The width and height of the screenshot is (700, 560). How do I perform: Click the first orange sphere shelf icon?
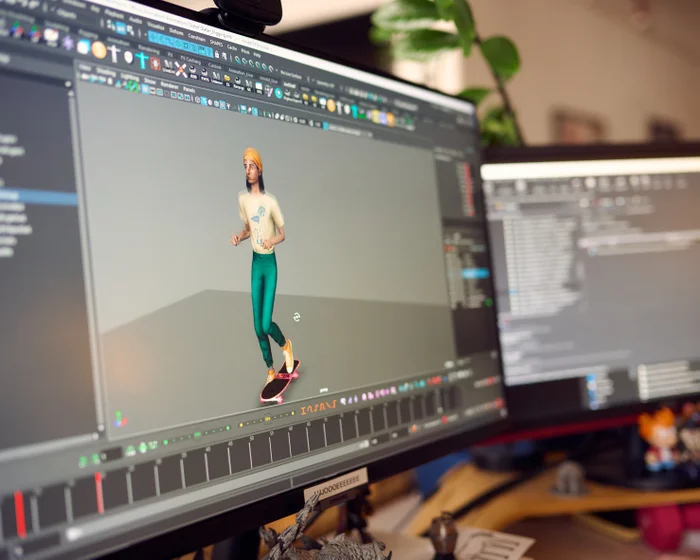tap(99, 50)
